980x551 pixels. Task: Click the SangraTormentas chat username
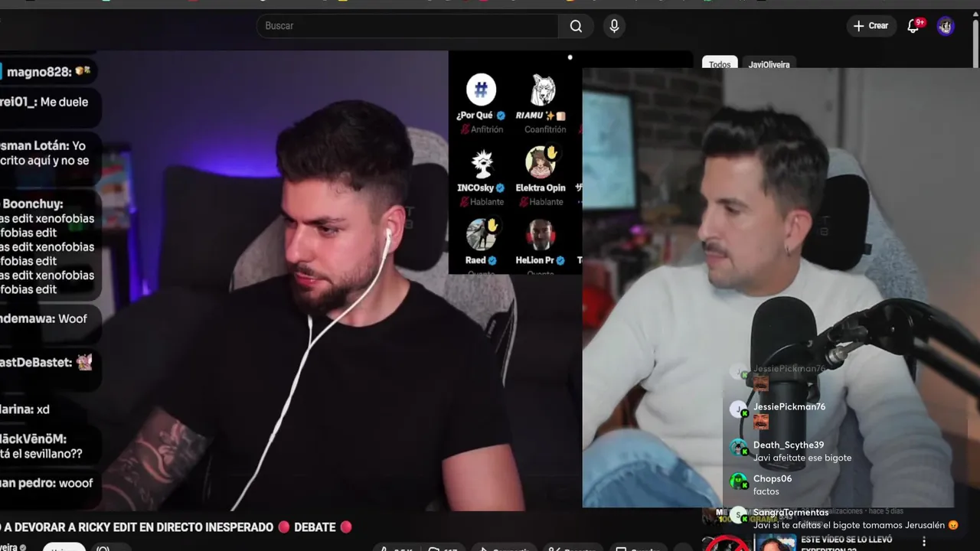point(791,513)
